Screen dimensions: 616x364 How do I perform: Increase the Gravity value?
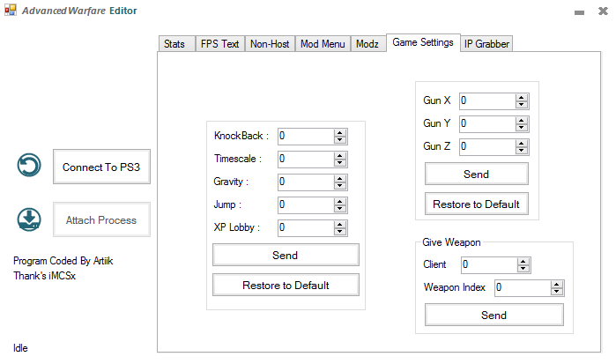[x=340, y=178]
